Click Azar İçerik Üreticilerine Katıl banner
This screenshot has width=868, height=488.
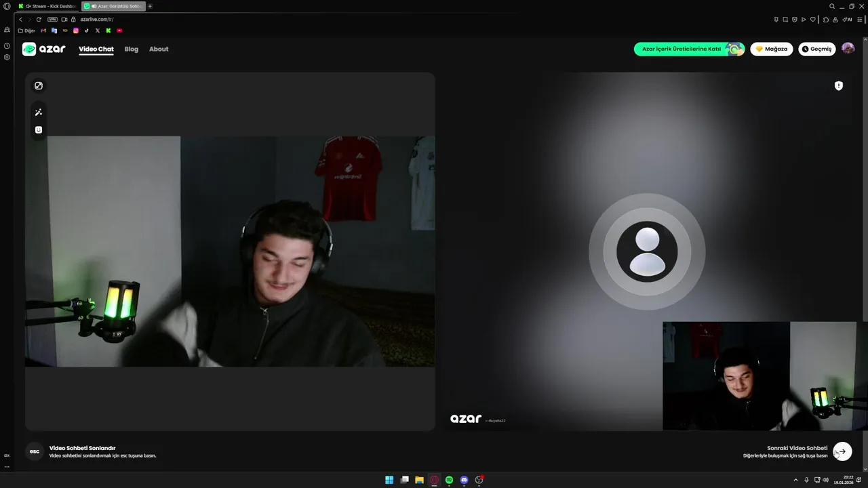tap(690, 49)
